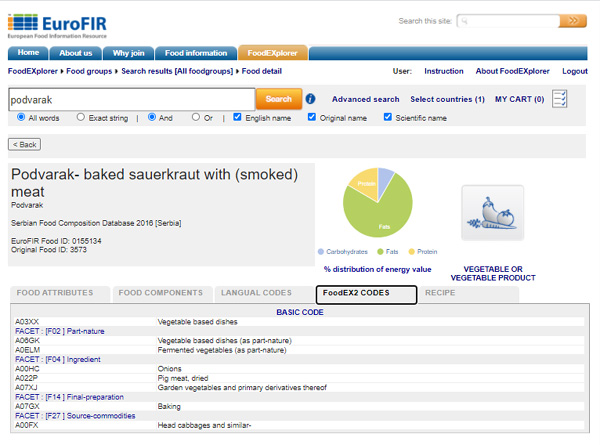Click the orange site search arrow button

[573, 21]
